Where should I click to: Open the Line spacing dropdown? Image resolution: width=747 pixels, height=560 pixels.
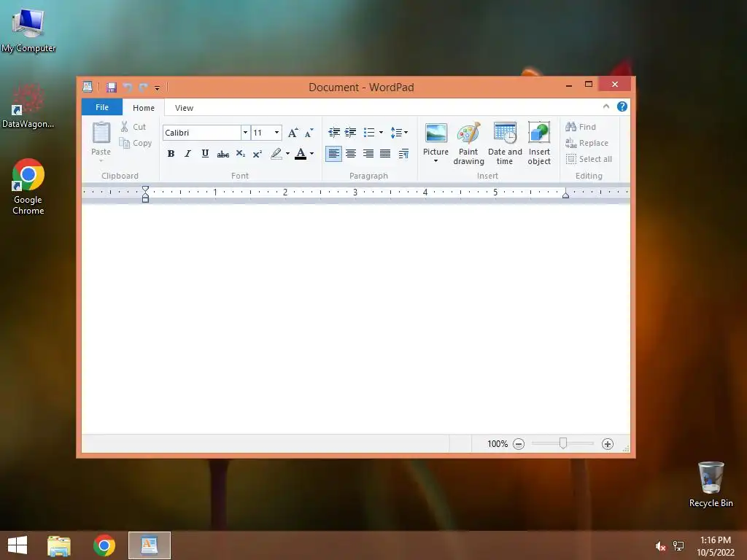click(x=399, y=133)
